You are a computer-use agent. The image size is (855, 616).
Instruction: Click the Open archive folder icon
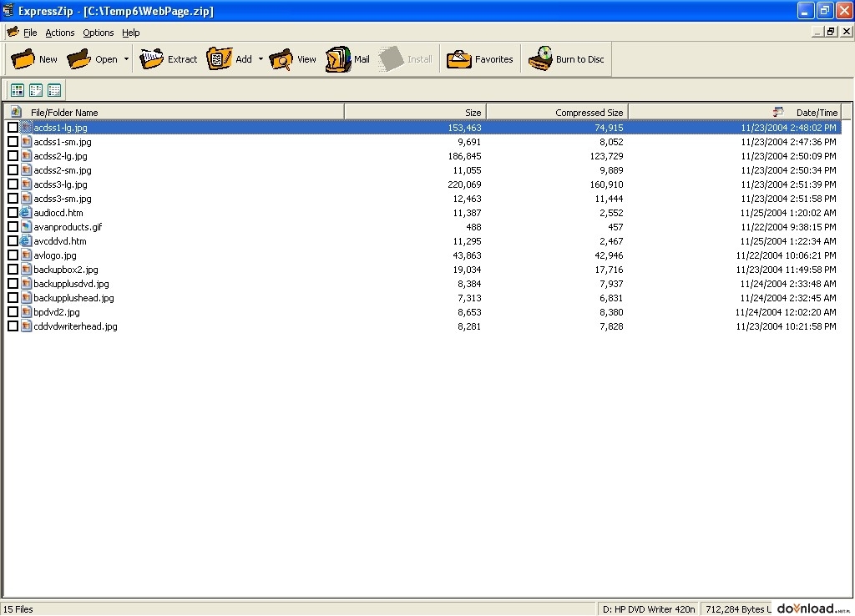click(79, 59)
